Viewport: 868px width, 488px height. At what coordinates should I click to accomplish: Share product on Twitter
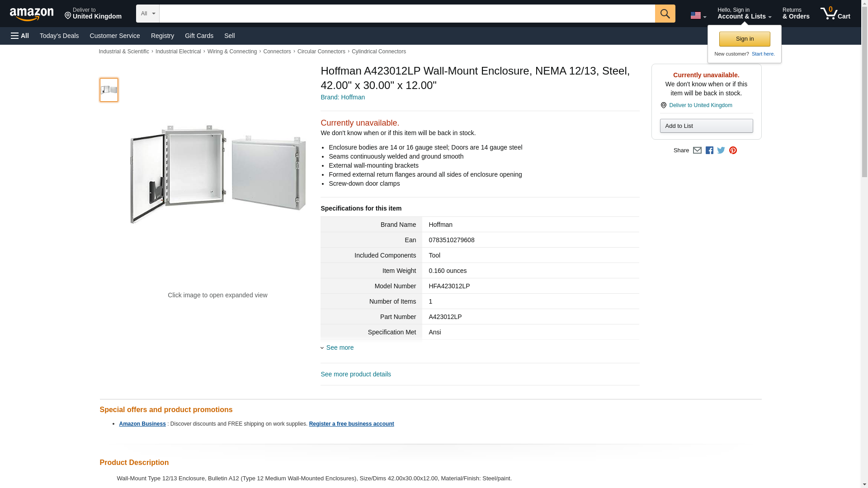pyautogui.click(x=721, y=150)
